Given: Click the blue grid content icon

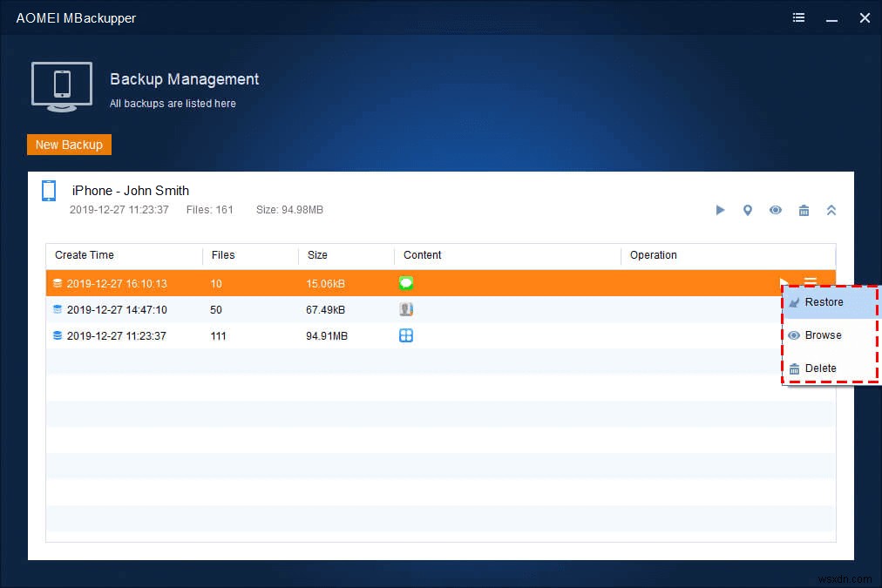Looking at the screenshot, I should pyautogui.click(x=405, y=335).
